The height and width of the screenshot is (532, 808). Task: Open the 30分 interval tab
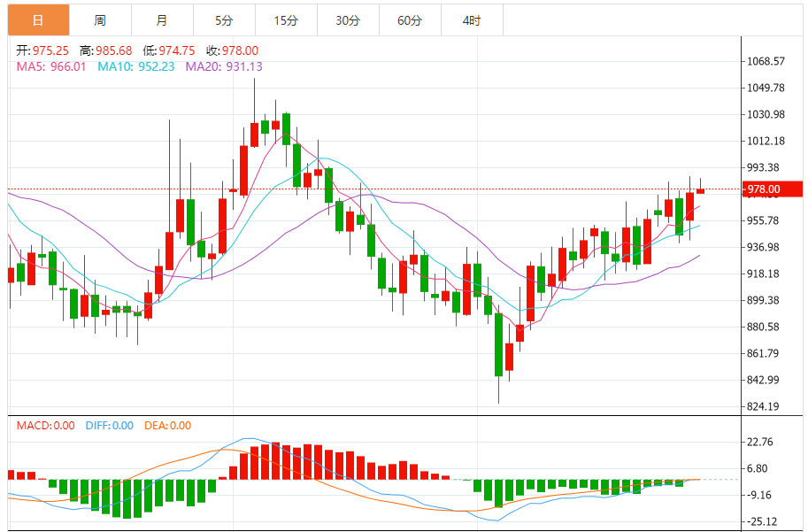pyautogui.click(x=348, y=20)
